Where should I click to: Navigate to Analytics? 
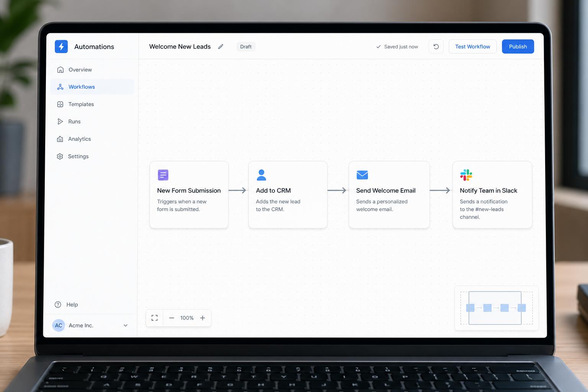(92, 139)
